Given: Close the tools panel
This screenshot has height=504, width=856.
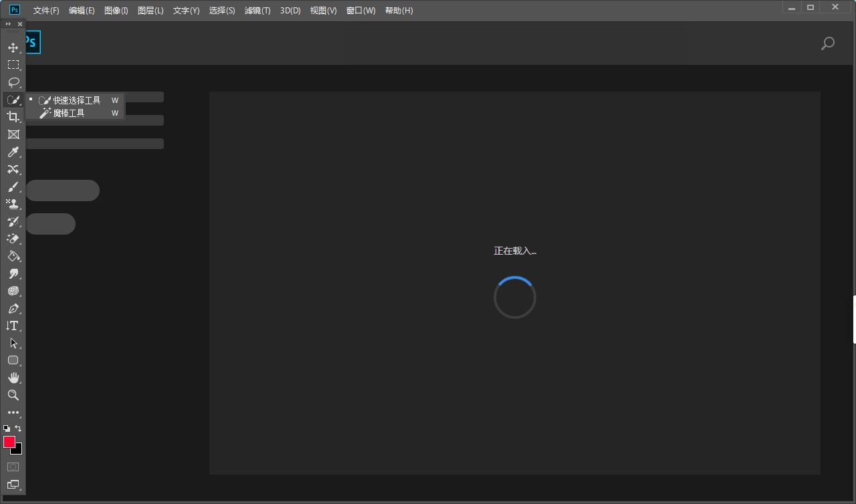Looking at the screenshot, I should (20, 24).
